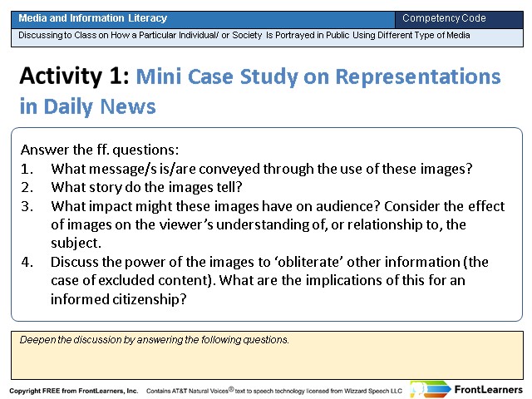532x399 pixels.
Task: Click the 'Media and Information Literacy' header text
Action: 92,18
